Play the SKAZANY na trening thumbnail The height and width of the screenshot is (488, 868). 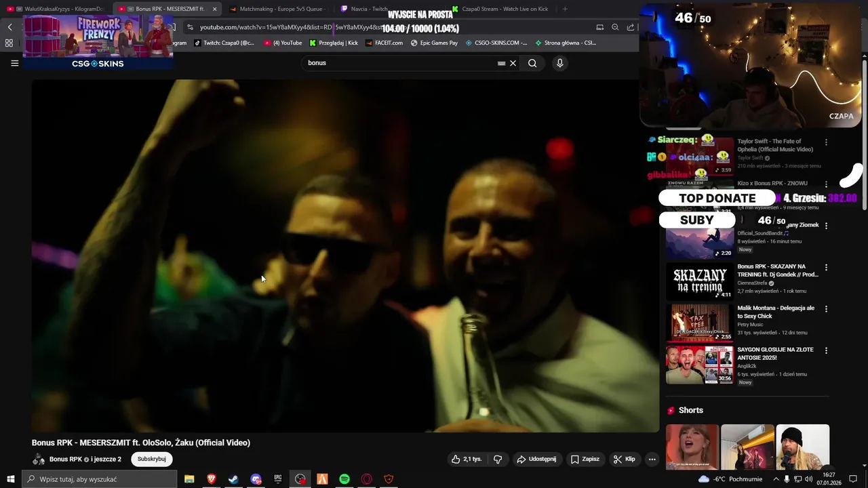pos(700,281)
